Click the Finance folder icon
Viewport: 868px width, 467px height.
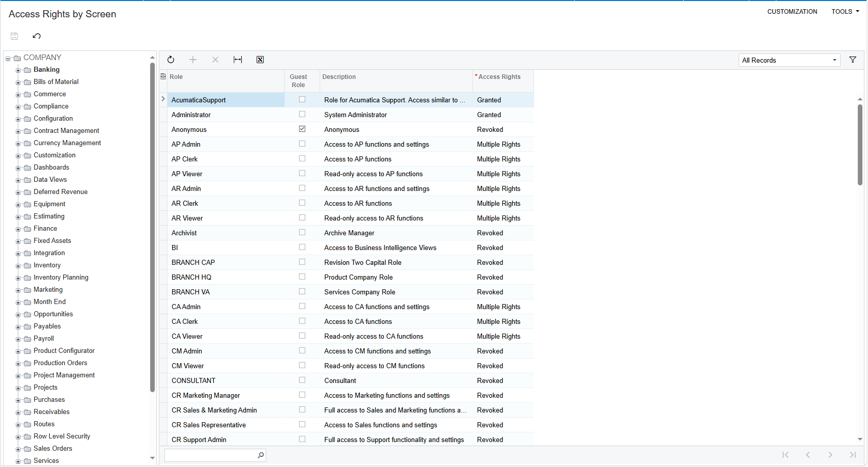(27, 229)
